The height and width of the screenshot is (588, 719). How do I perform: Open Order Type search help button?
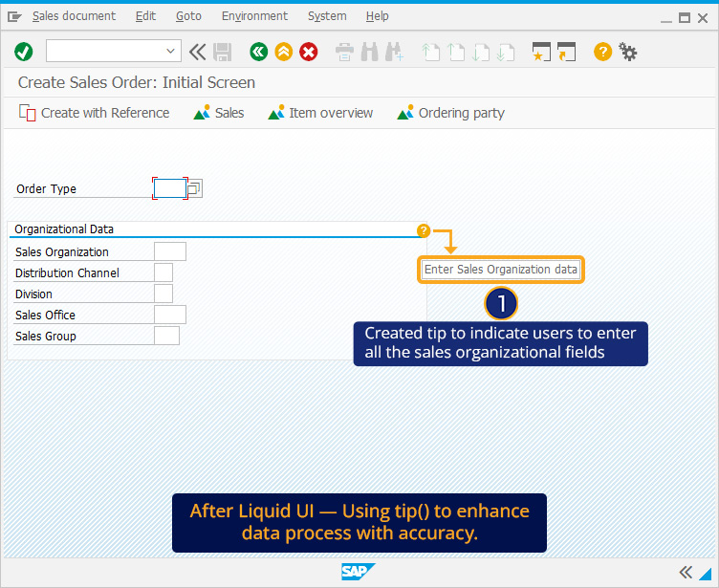(x=195, y=188)
